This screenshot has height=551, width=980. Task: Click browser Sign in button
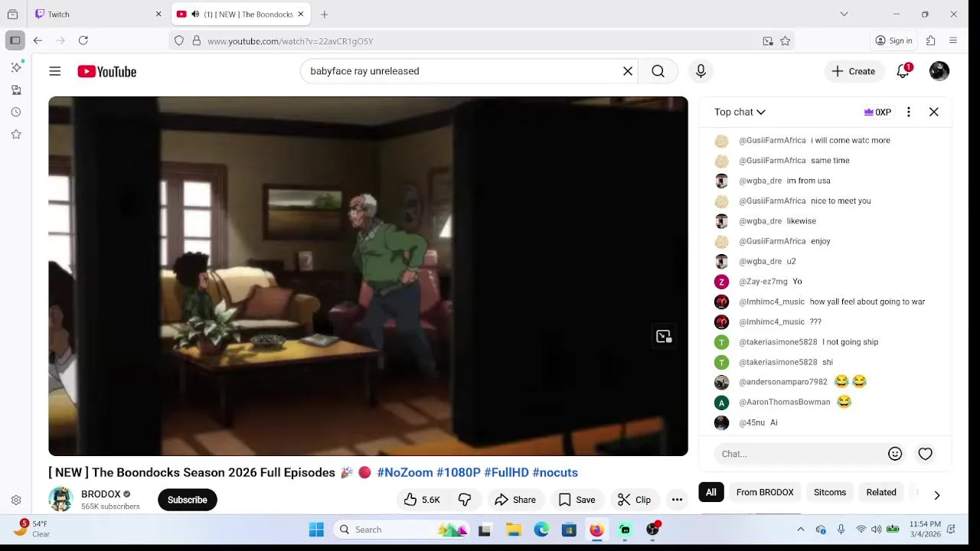pyautogui.click(x=893, y=41)
